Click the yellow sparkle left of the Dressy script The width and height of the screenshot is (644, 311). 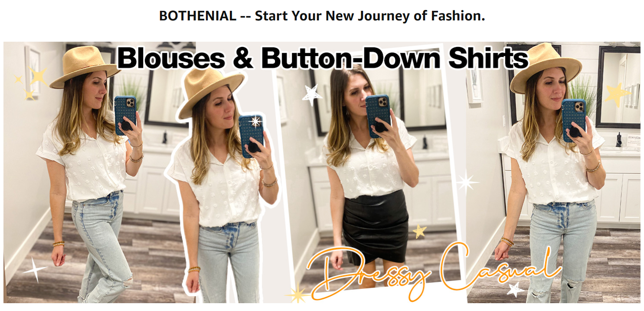coord(298,294)
